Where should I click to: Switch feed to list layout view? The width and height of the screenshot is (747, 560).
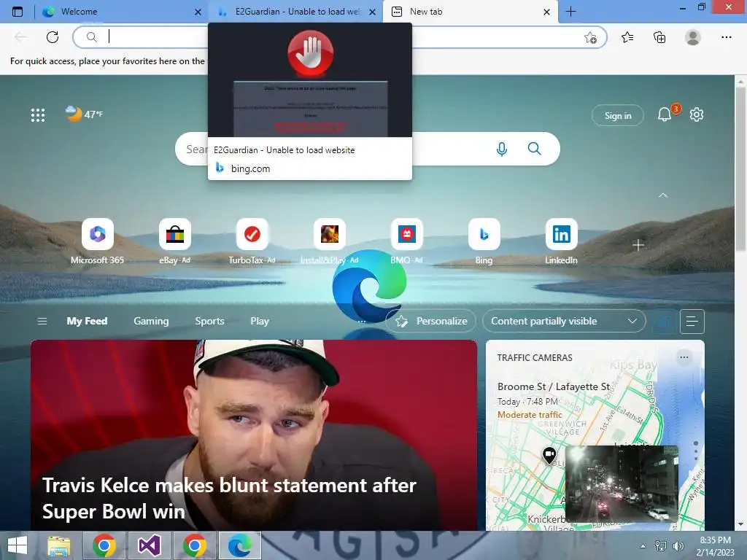(x=692, y=322)
